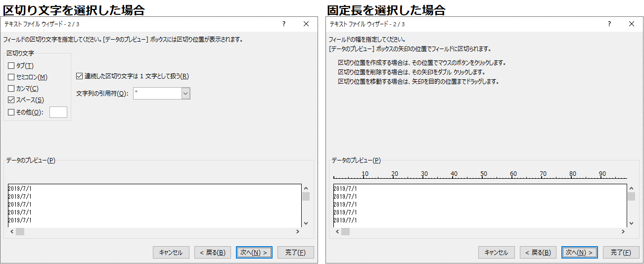Open help in the right wizard dialog
Viewport: 644px width, 264px height.
(609, 24)
